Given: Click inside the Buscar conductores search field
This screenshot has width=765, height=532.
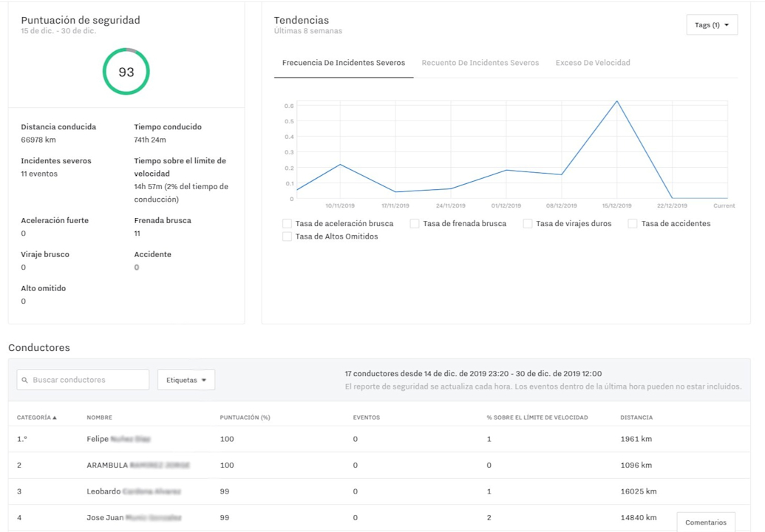Looking at the screenshot, I should [x=83, y=380].
